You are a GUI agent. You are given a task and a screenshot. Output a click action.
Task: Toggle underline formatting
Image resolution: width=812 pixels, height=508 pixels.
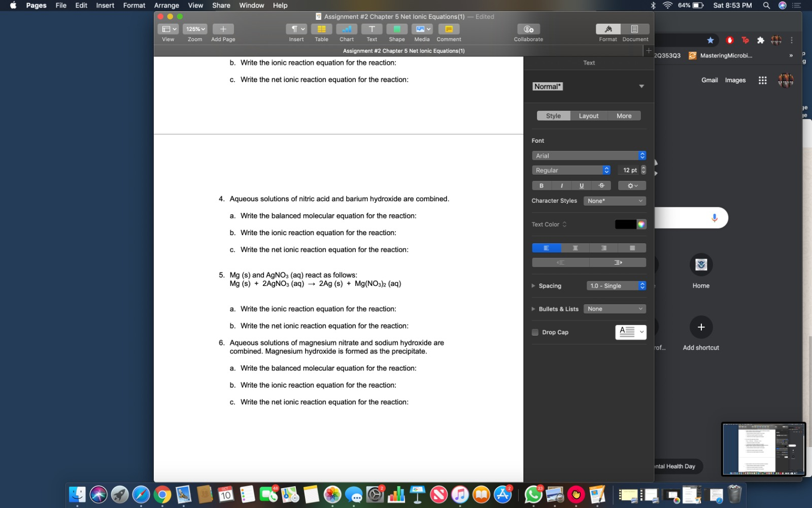click(581, 185)
